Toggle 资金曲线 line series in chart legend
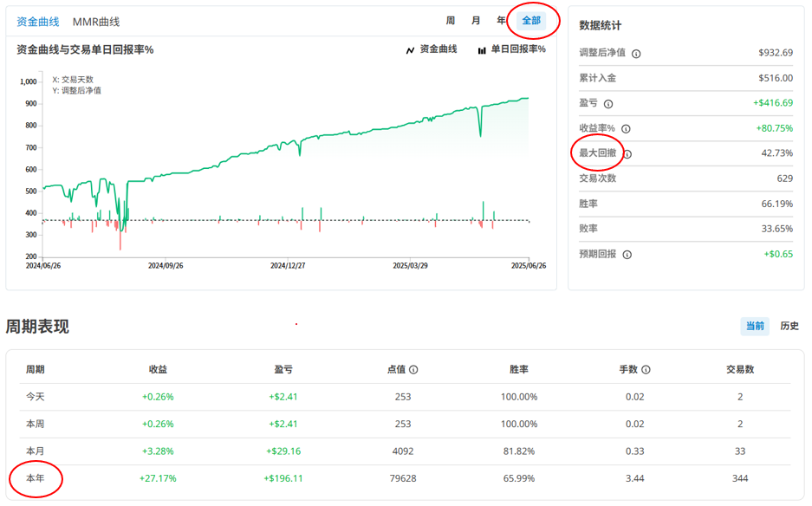The image size is (812, 506). point(431,50)
